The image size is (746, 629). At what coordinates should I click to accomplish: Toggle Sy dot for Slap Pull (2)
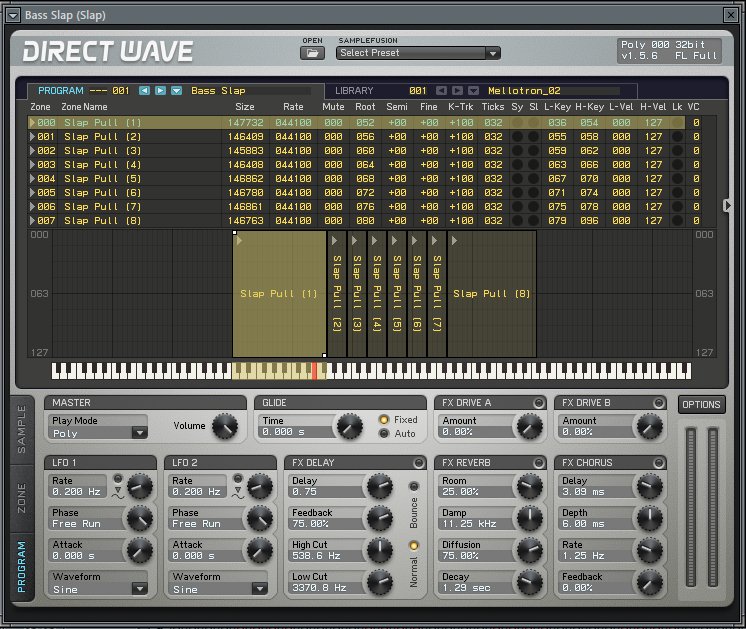(x=517, y=137)
